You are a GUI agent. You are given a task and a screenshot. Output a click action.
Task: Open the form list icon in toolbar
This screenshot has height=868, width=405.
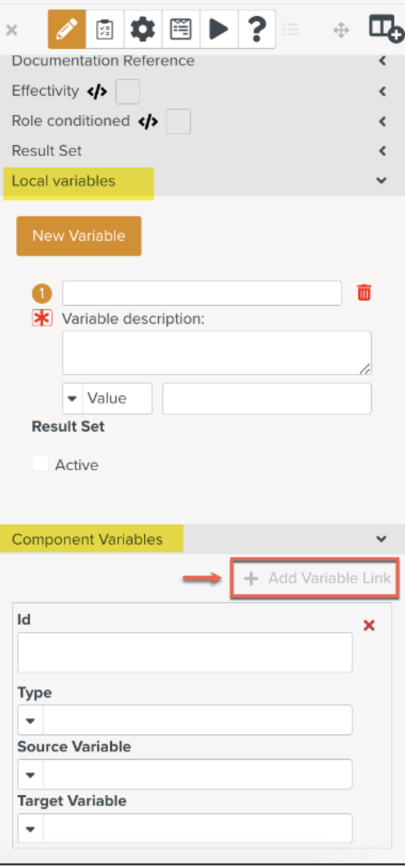pos(181,29)
